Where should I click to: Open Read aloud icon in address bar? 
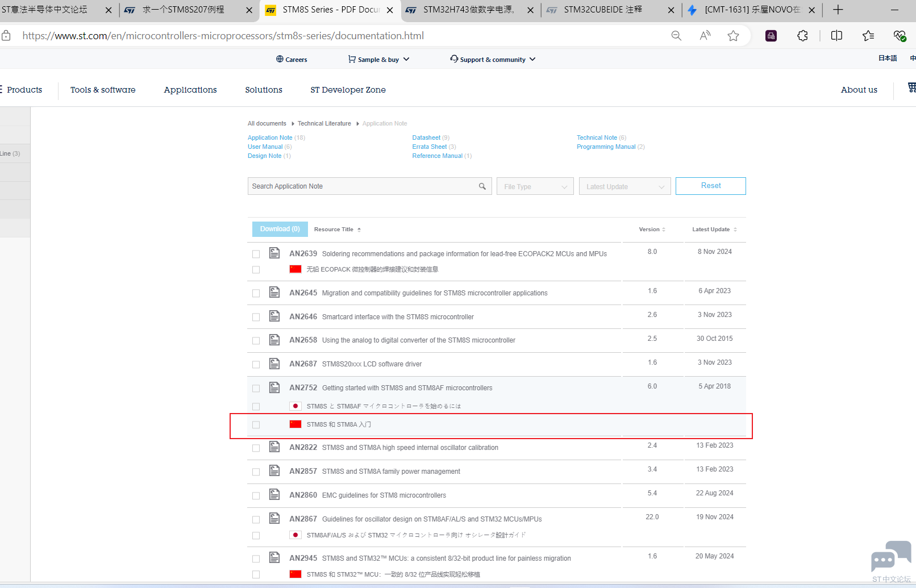(x=705, y=36)
